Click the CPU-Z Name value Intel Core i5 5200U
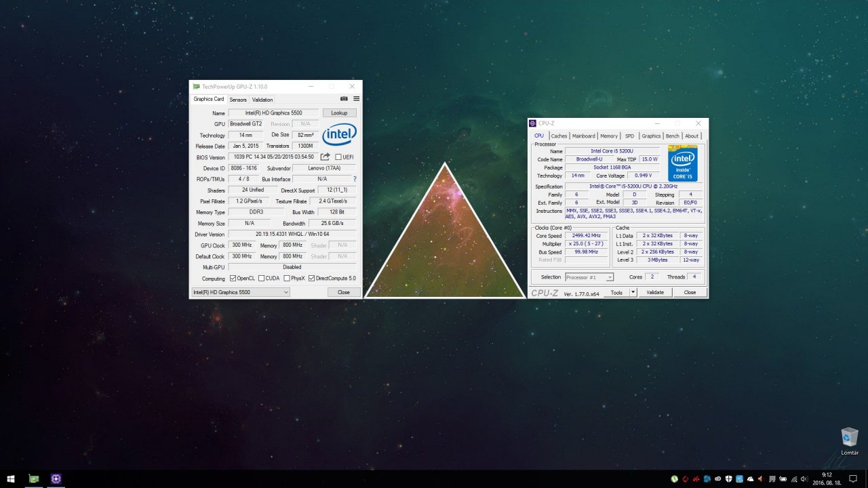The width and height of the screenshot is (868, 488). pos(612,151)
